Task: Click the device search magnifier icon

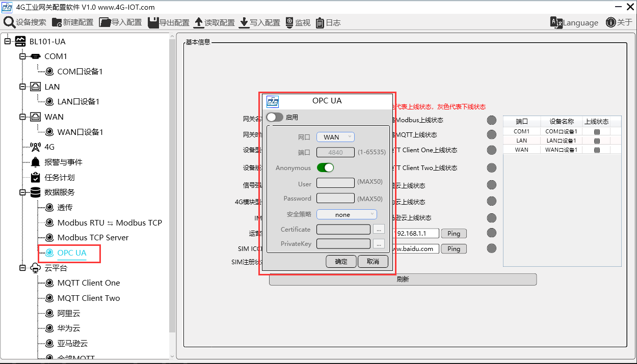Action: 9,22
